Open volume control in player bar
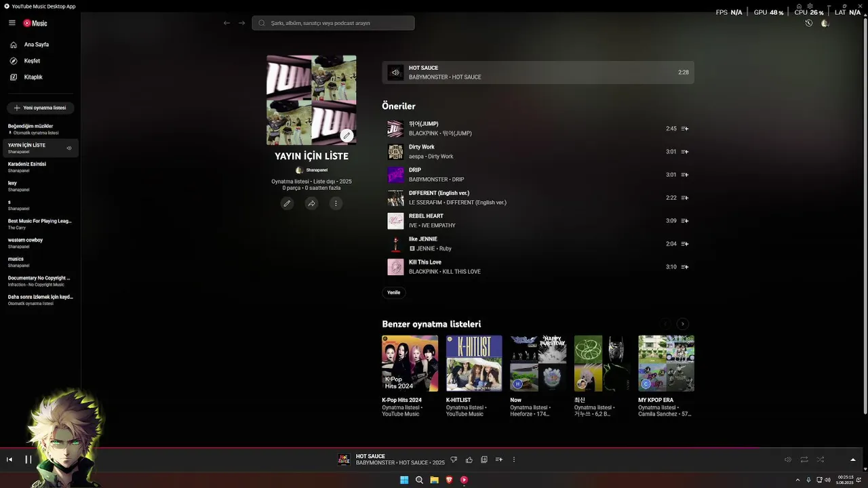This screenshot has height=488, width=868. [x=787, y=460]
